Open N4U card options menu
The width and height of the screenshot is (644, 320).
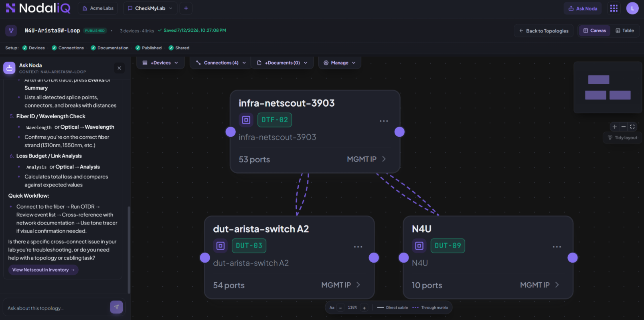pyautogui.click(x=557, y=247)
